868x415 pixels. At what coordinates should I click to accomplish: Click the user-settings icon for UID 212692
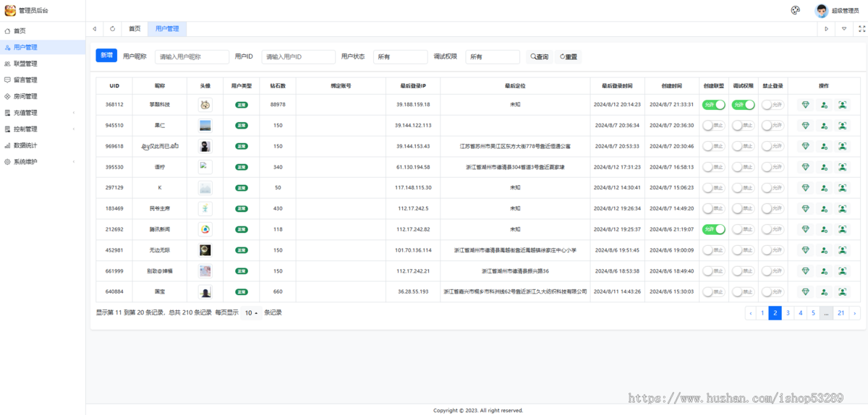point(825,229)
